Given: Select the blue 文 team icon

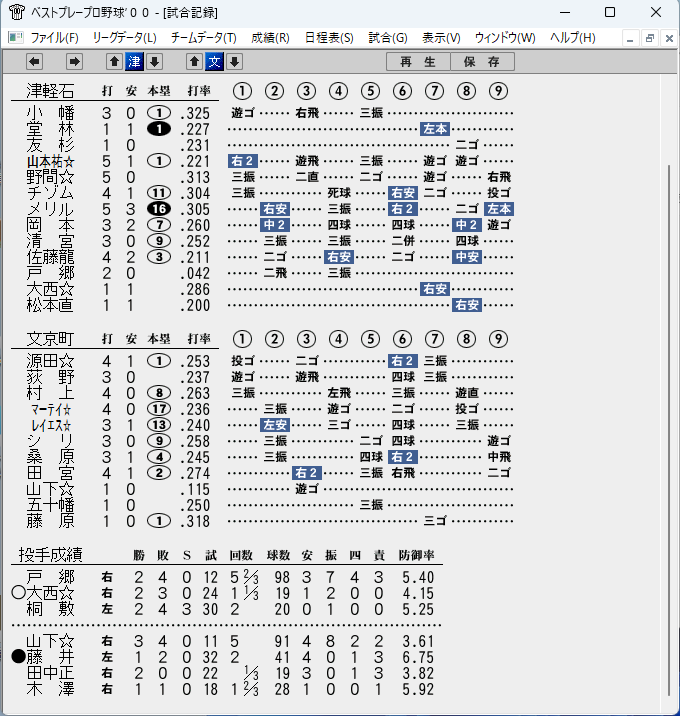Looking at the screenshot, I should coord(215,62).
